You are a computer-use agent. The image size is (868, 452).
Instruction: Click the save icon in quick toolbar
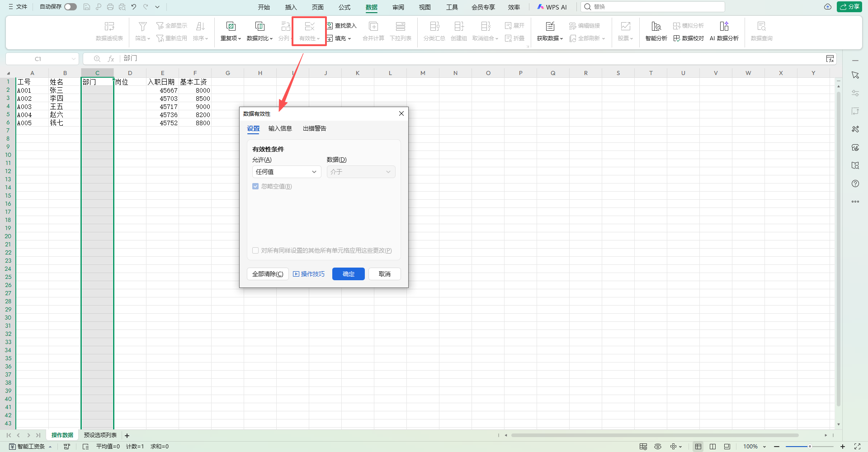point(87,7)
